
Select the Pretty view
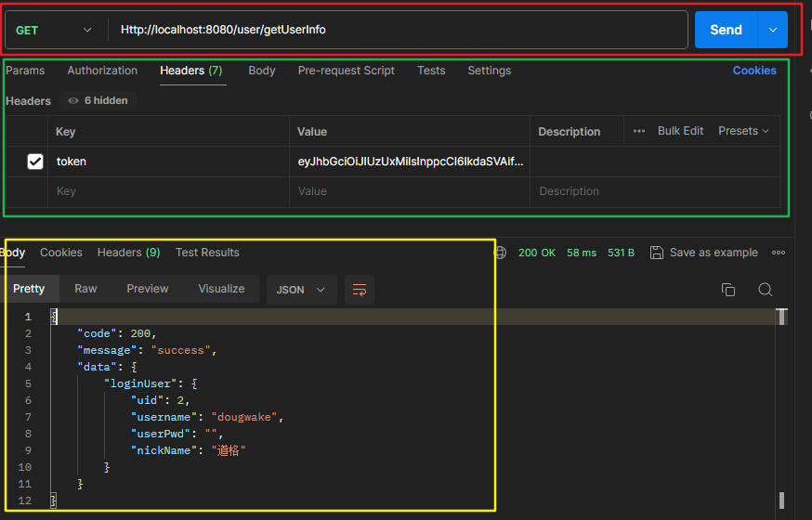(x=29, y=289)
